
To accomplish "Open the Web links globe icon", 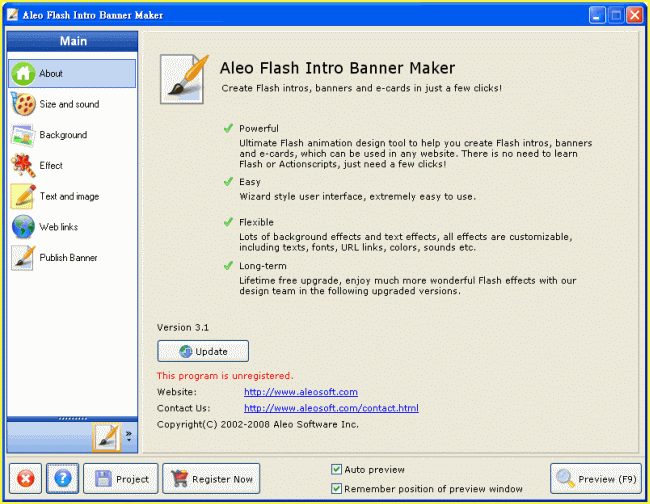I will click(23, 227).
